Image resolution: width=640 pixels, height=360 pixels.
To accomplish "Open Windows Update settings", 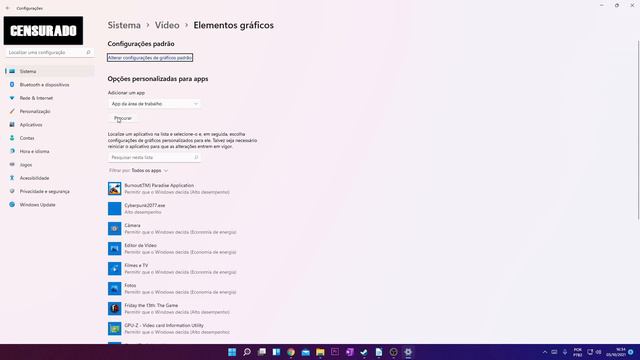I will (x=50, y=204).
